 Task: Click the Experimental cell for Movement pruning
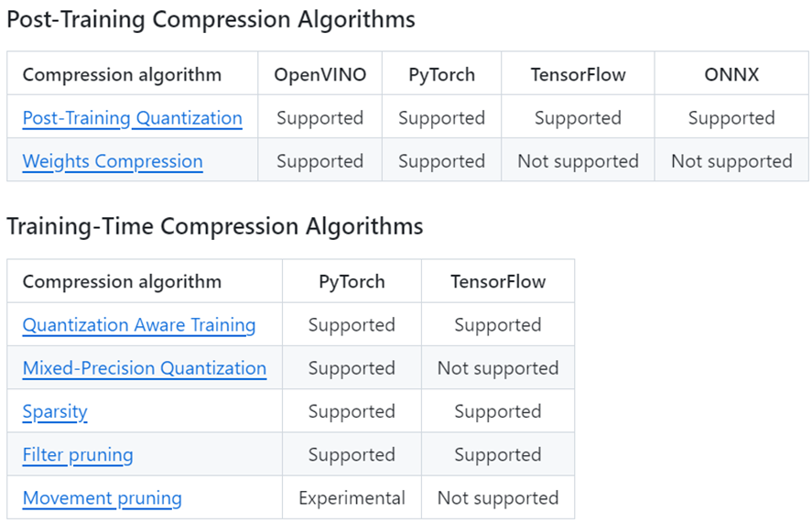(352, 498)
